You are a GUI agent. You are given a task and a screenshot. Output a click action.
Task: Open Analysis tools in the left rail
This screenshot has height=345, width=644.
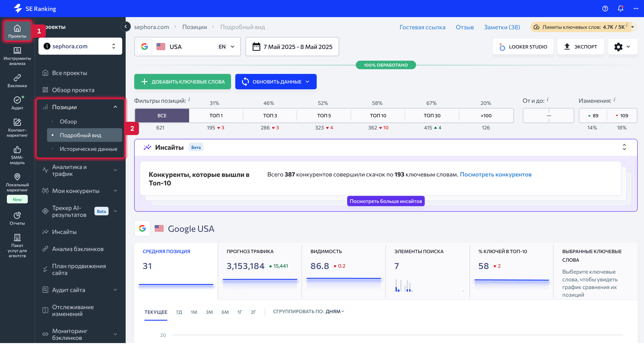[x=17, y=56]
